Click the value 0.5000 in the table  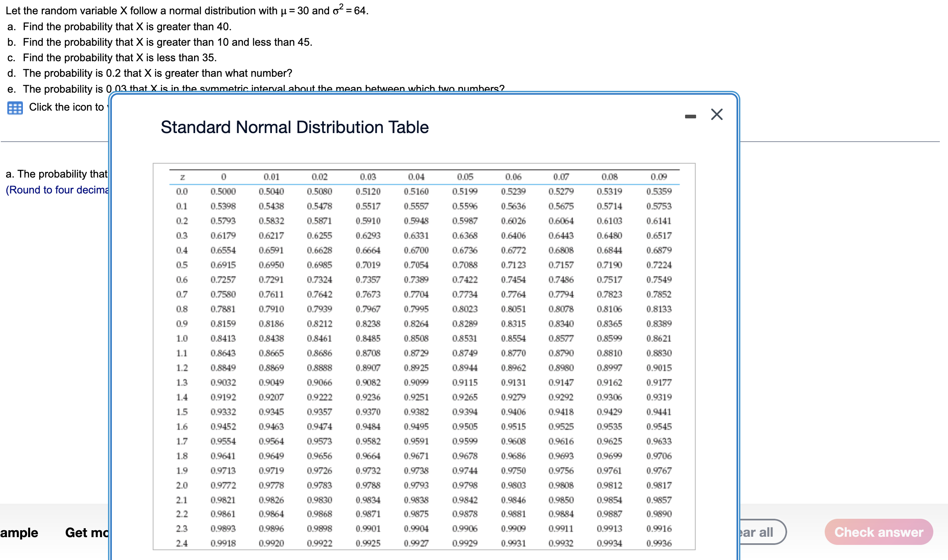click(223, 191)
